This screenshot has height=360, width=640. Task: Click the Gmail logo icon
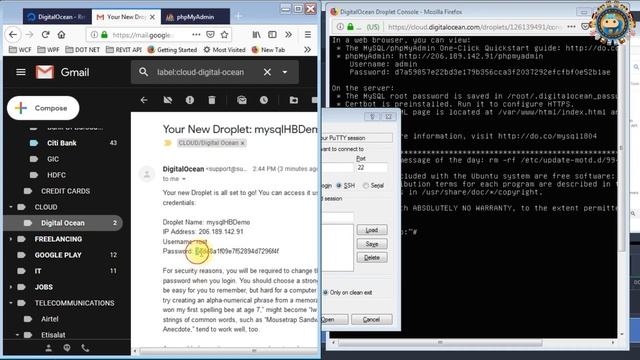pyautogui.click(x=45, y=72)
